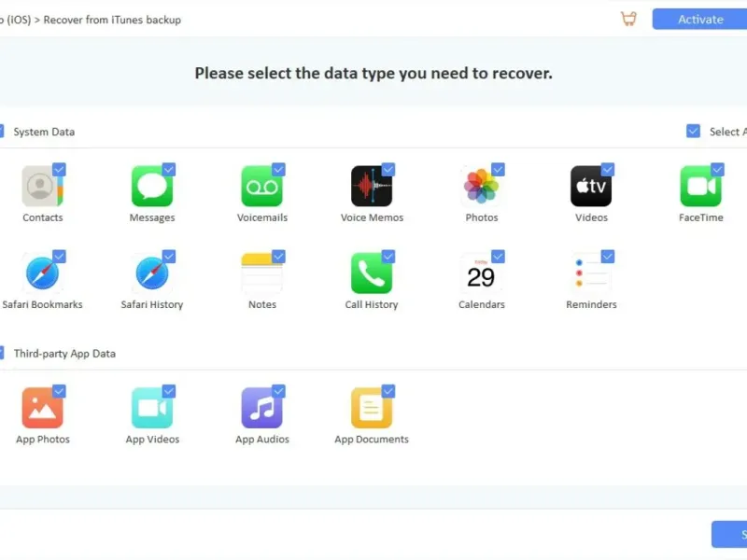Toggle the System Data group checkbox

[x=2, y=131]
